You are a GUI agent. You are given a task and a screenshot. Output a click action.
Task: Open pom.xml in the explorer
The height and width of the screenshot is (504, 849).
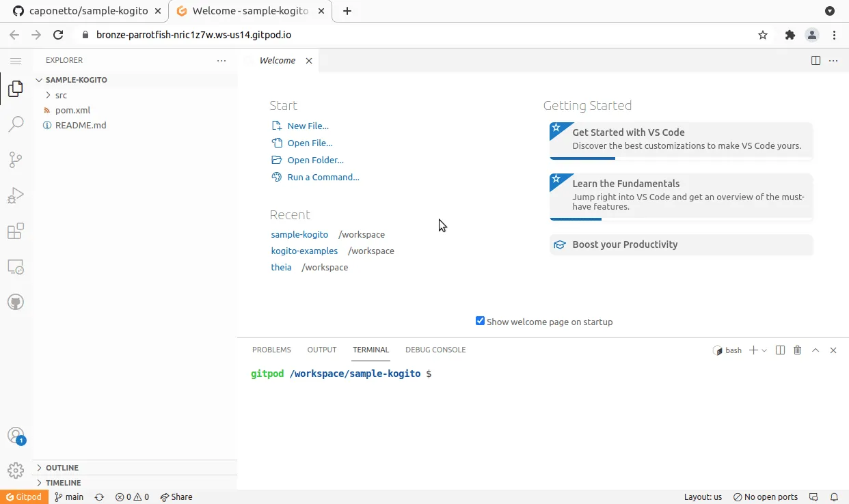pyautogui.click(x=72, y=110)
